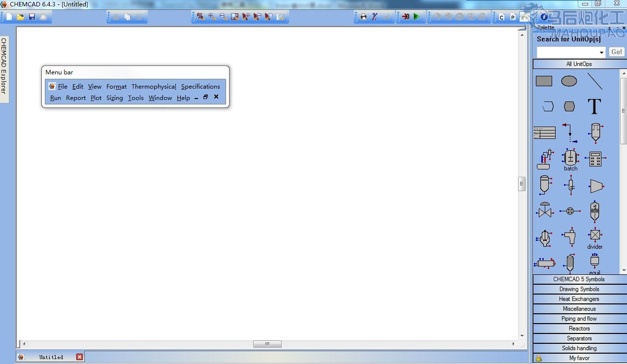Select the Text tool in the palette
627x364 pixels.
(594, 106)
